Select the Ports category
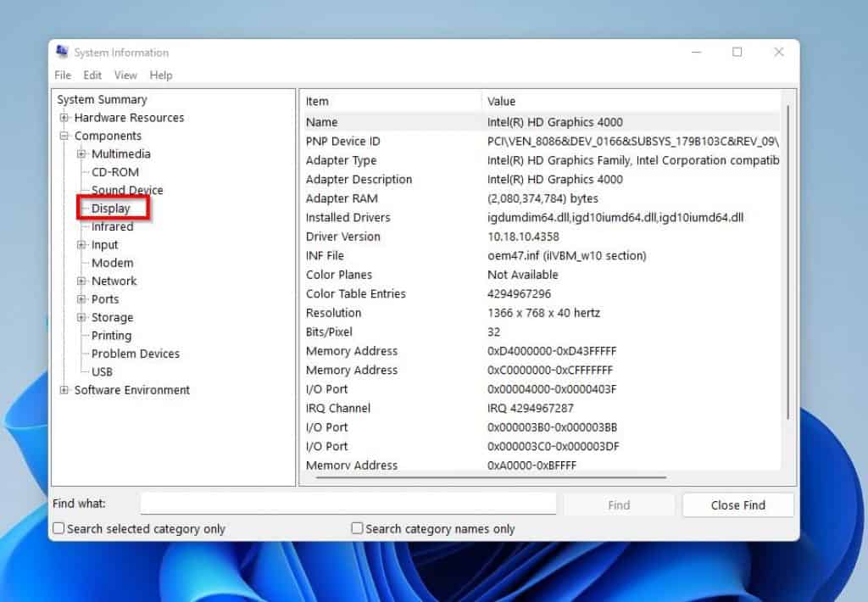The width and height of the screenshot is (868, 602). tap(105, 299)
